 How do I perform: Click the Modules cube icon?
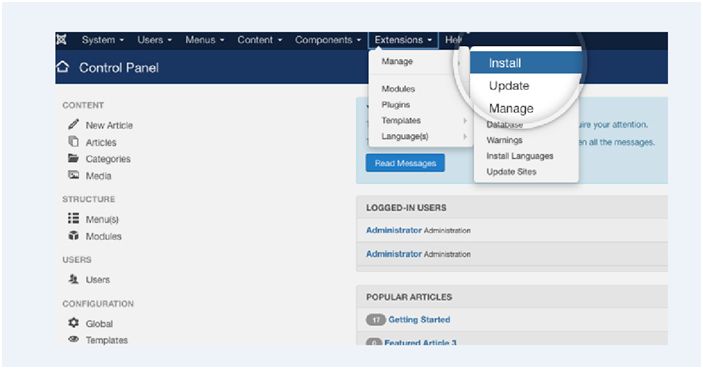pos(74,236)
